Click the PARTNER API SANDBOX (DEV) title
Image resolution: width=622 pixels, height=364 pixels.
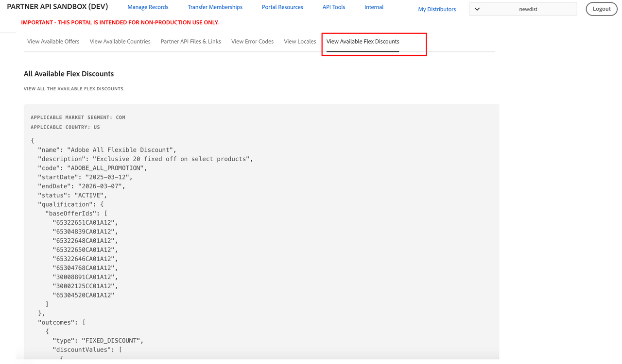(57, 7)
